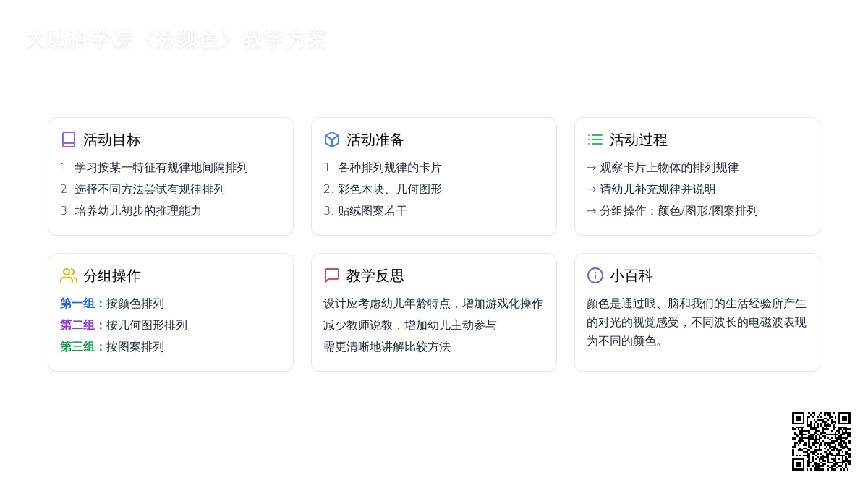Click the blue cube icon beside 活动准备
The height and width of the screenshot is (488, 868).
pyautogui.click(x=332, y=140)
